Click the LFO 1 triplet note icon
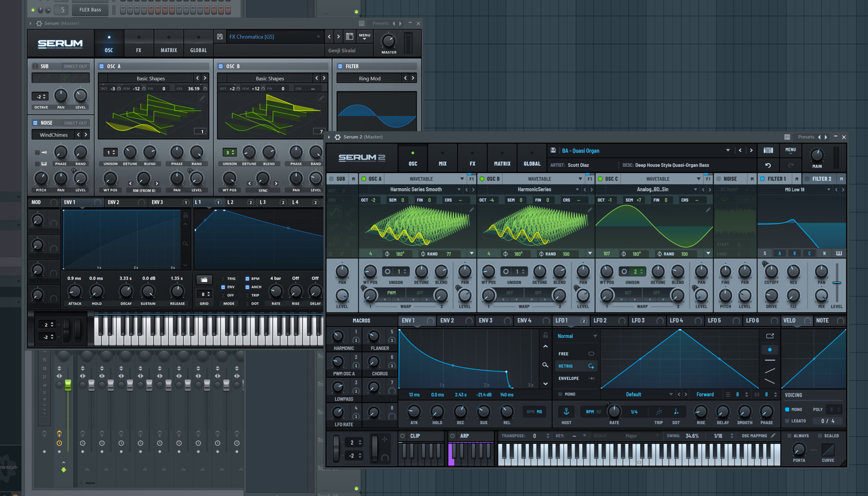 (x=658, y=412)
